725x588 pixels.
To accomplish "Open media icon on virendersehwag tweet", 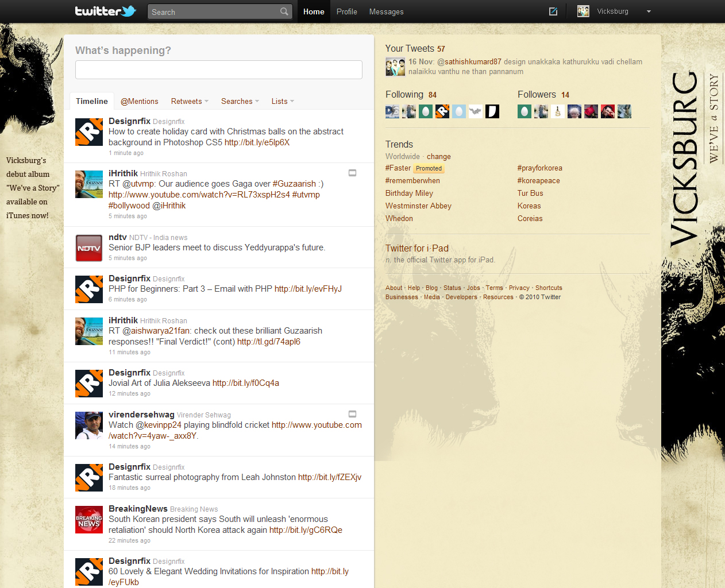I will pos(353,414).
